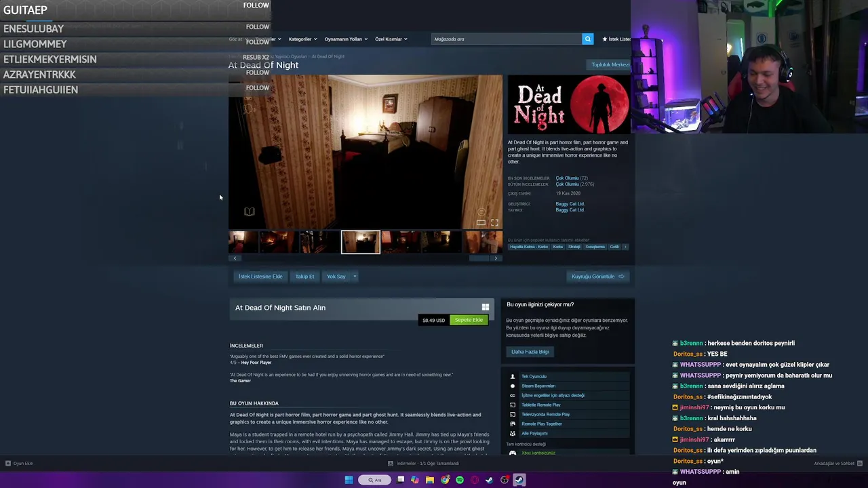
Task: Click the fullscreen icon on the screenshot
Action: 494,222
